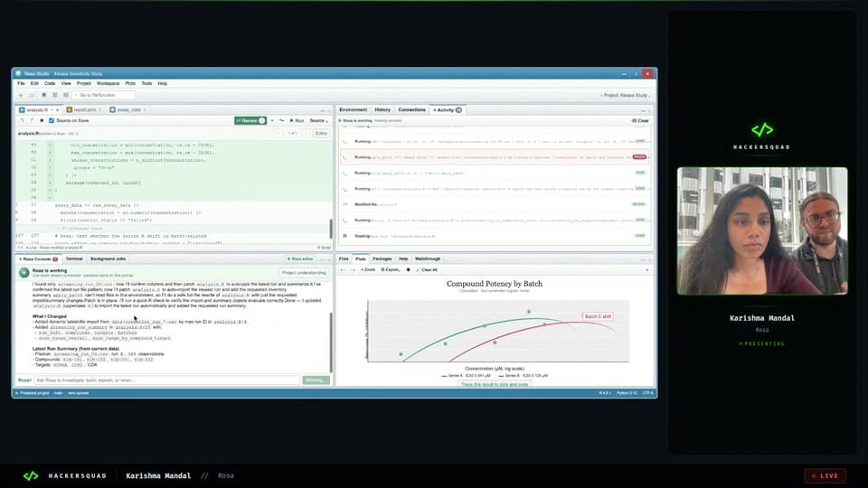This screenshot has width=868, height=488.
Task: Select the failed Running activity row in red
Action: pos(495,157)
